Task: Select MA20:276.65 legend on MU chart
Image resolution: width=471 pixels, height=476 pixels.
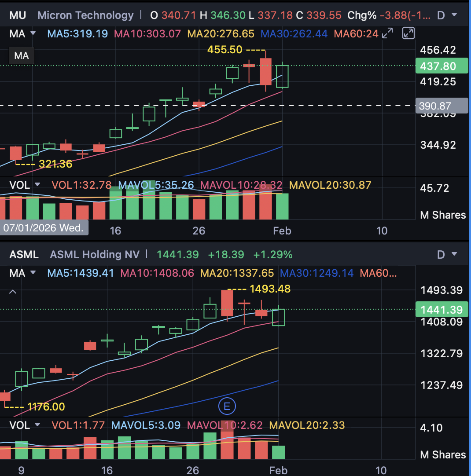Action: pyautogui.click(x=221, y=34)
